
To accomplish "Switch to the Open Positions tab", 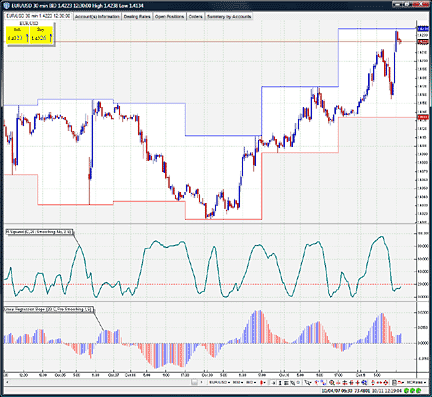I will (x=169, y=16).
